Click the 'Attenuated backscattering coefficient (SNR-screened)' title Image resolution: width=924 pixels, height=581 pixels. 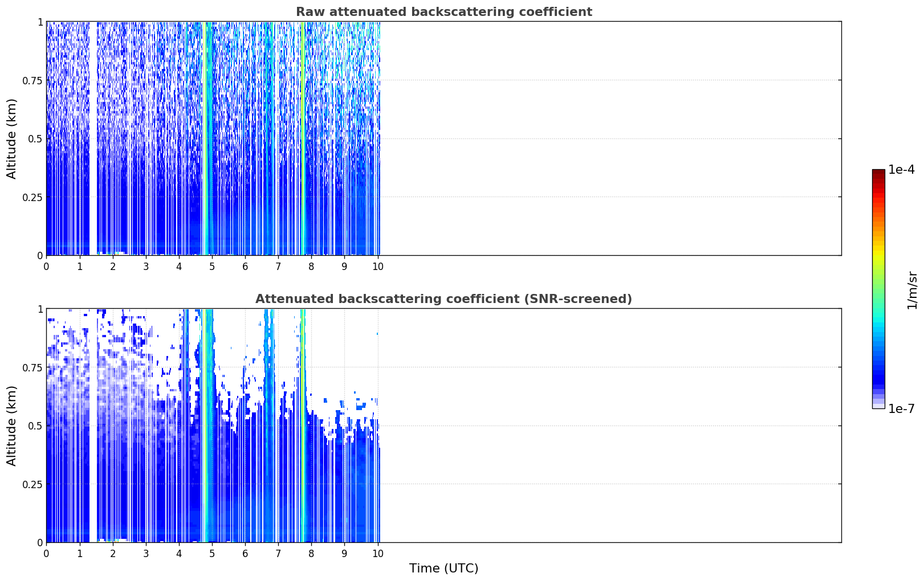coord(443,299)
